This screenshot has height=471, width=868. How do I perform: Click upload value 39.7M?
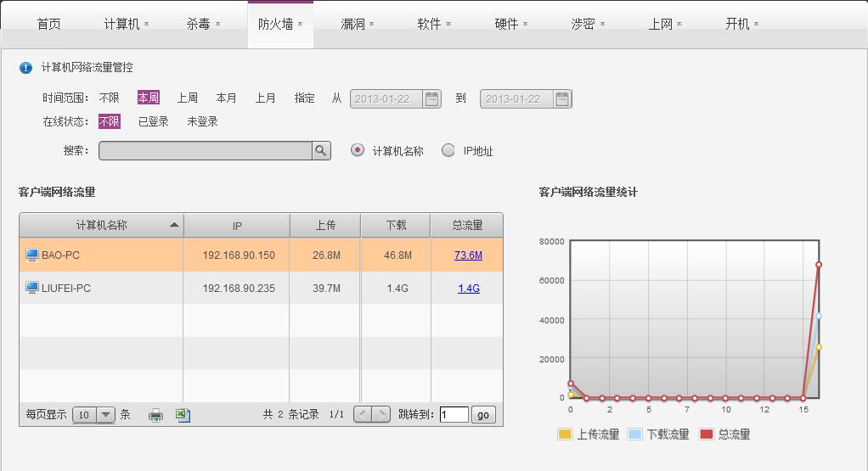pos(326,288)
